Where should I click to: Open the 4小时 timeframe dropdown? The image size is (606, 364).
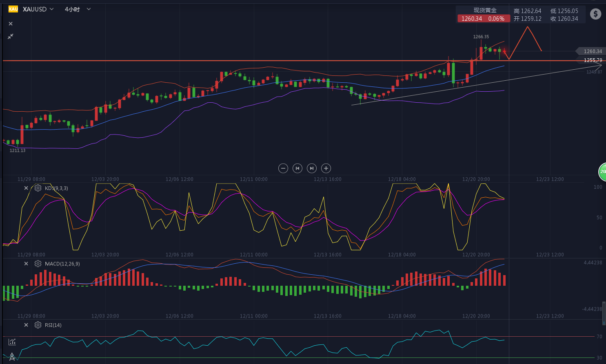pos(78,9)
